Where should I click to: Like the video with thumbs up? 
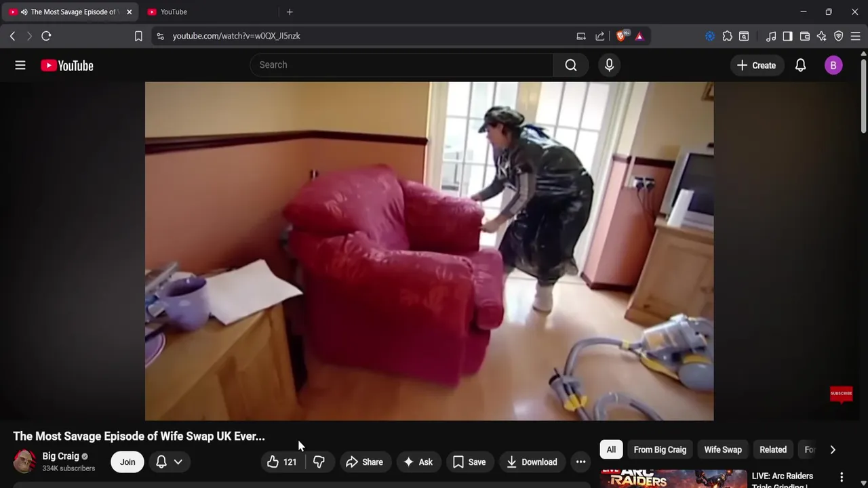[282, 462]
